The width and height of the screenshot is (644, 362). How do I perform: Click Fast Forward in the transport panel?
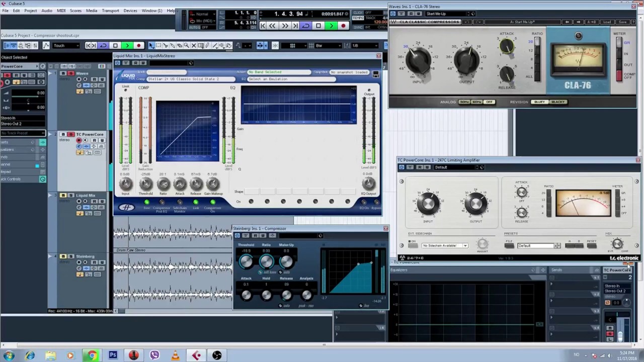(x=285, y=26)
